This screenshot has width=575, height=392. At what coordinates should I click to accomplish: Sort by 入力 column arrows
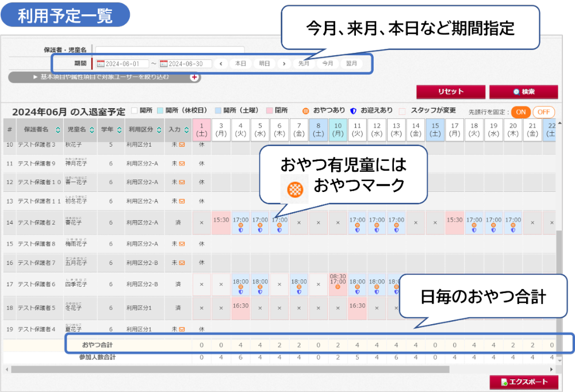pos(187,130)
